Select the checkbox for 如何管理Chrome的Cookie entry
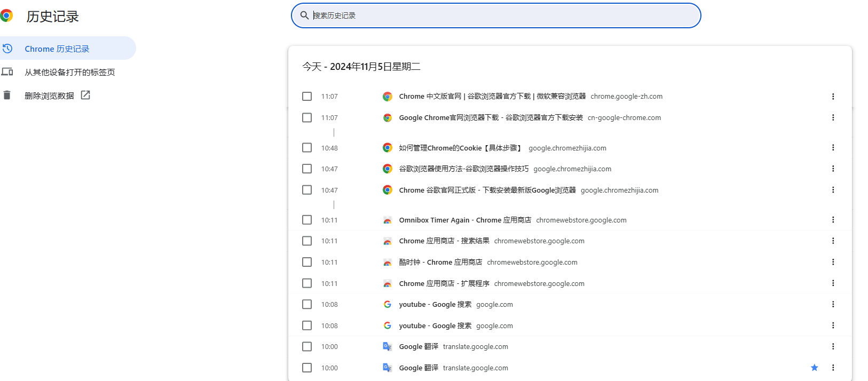The width and height of the screenshot is (868, 381). [307, 148]
